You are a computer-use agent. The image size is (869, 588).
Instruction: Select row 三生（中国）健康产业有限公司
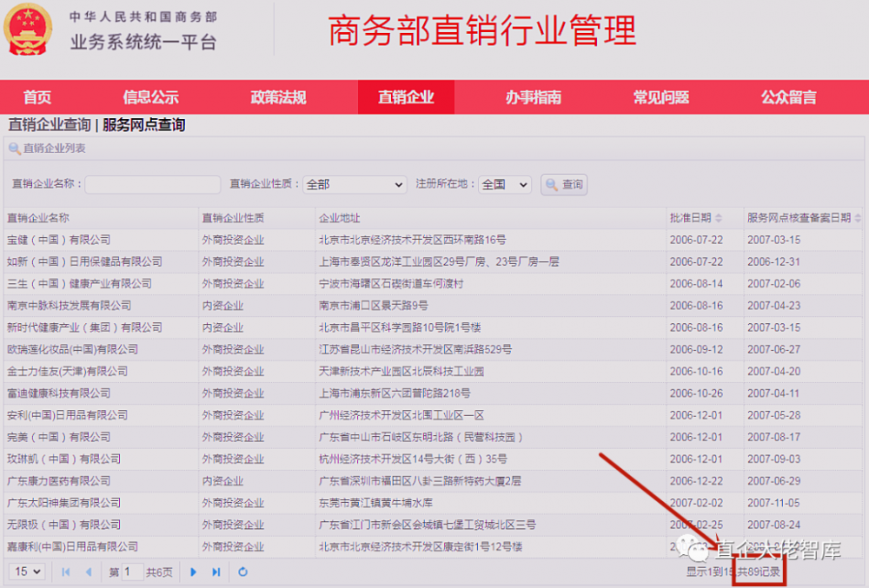[x=434, y=284]
